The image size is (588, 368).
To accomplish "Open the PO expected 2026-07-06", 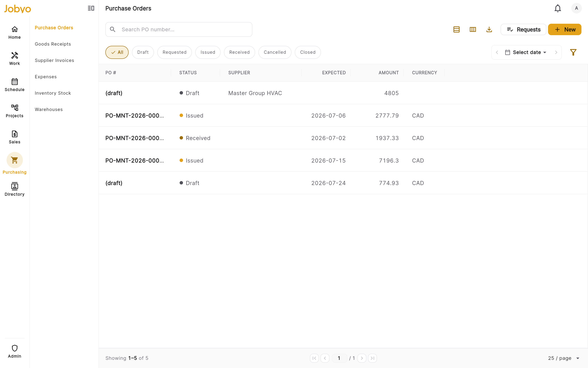I will (343, 116).
